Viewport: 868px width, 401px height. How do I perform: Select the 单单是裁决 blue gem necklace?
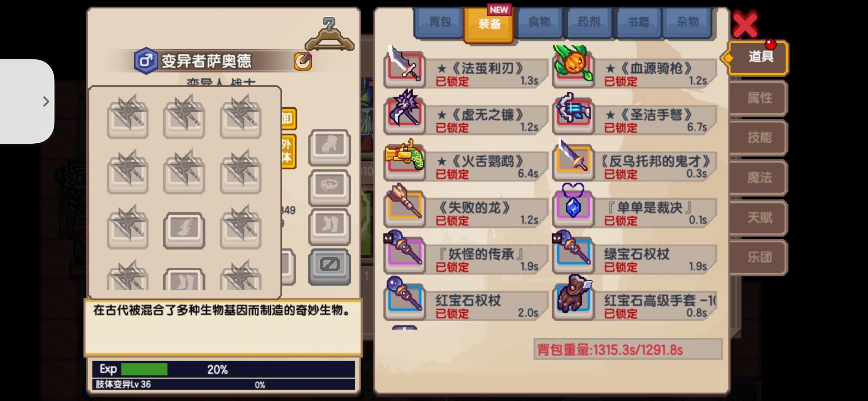pyautogui.click(x=573, y=205)
